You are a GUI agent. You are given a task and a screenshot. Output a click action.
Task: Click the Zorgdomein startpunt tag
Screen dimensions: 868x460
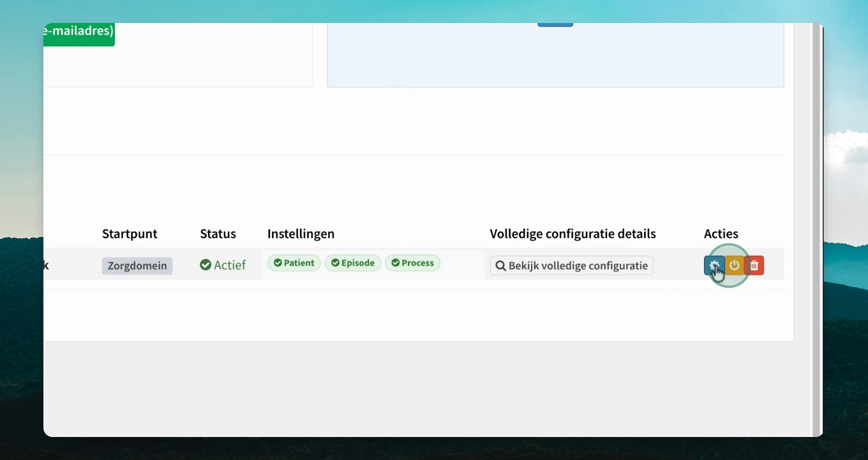137,266
